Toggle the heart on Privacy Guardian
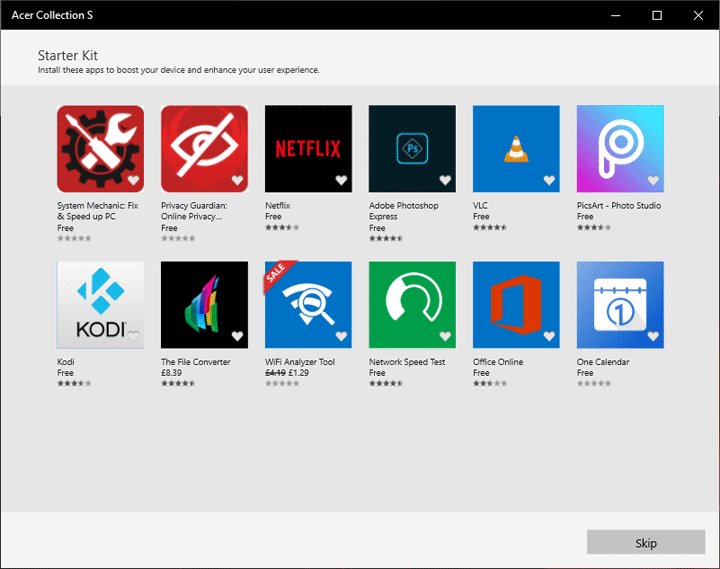The width and height of the screenshot is (720, 569). click(x=237, y=180)
